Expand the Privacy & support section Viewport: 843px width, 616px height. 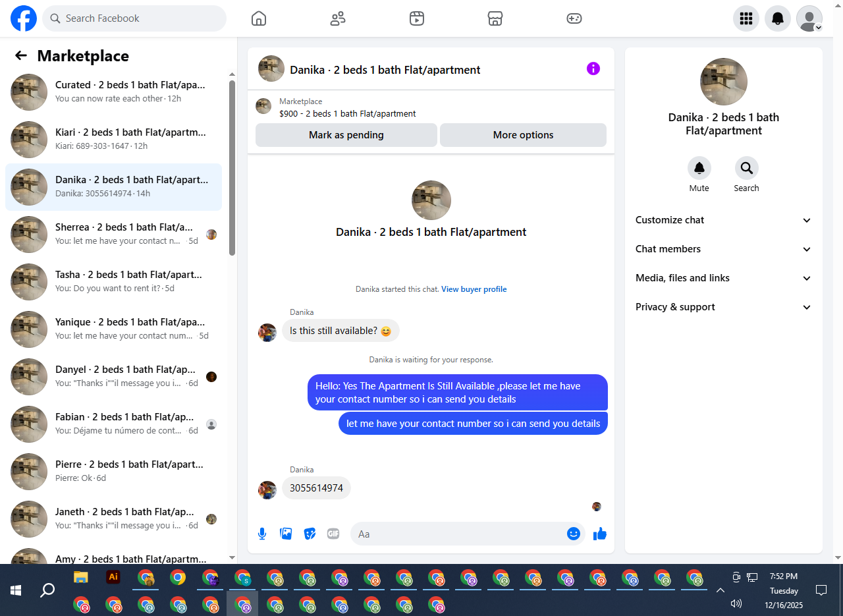pos(724,307)
